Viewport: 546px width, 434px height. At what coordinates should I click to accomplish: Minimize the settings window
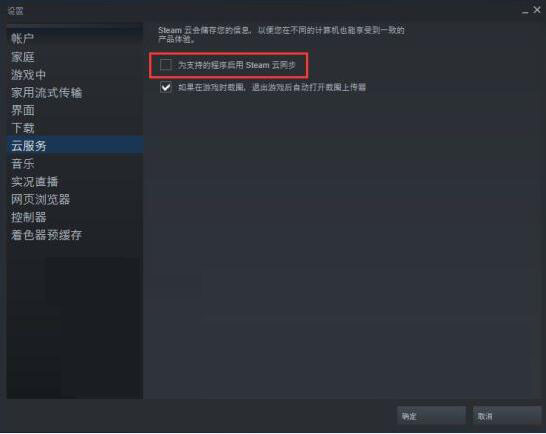click(525, 11)
